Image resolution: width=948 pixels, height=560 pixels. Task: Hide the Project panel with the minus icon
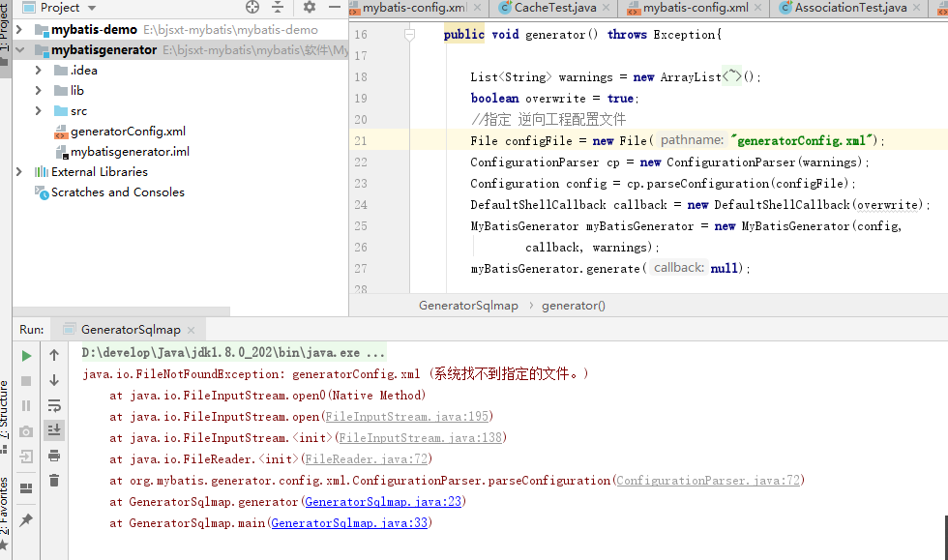click(335, 8)
